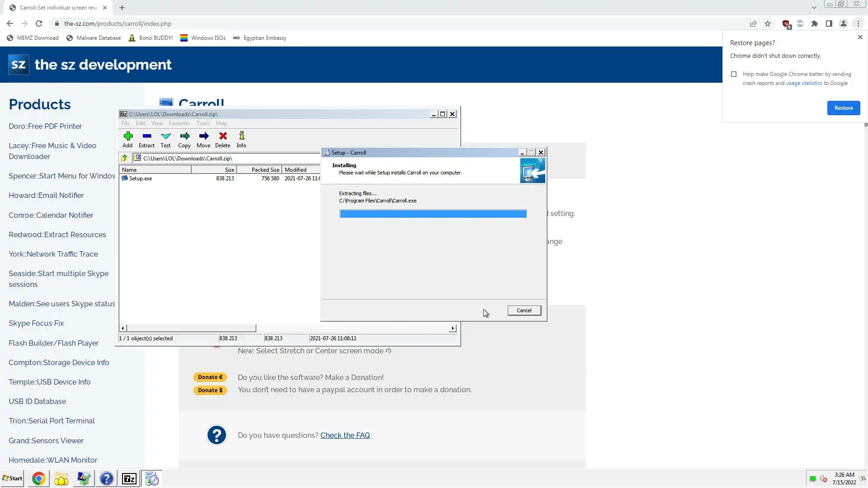
Task: Open the Tools menu
Action: click(x=203, y=123)
